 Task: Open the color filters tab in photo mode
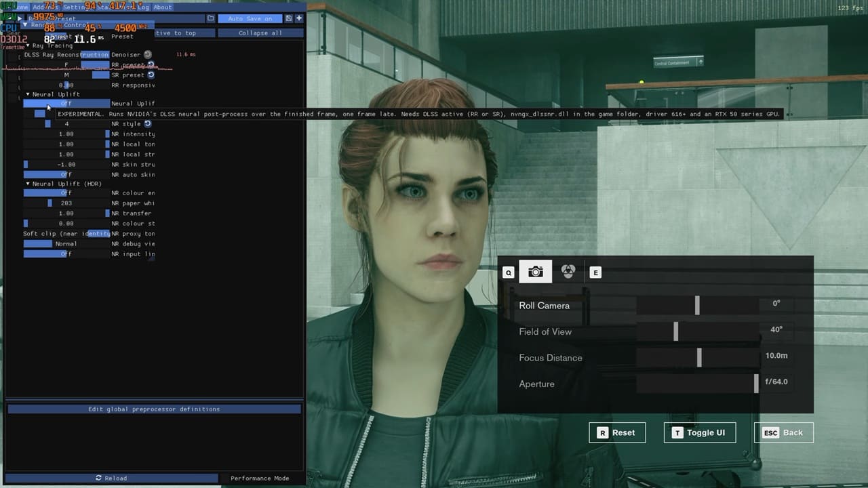pyautogui.click(x=568, y=271)
